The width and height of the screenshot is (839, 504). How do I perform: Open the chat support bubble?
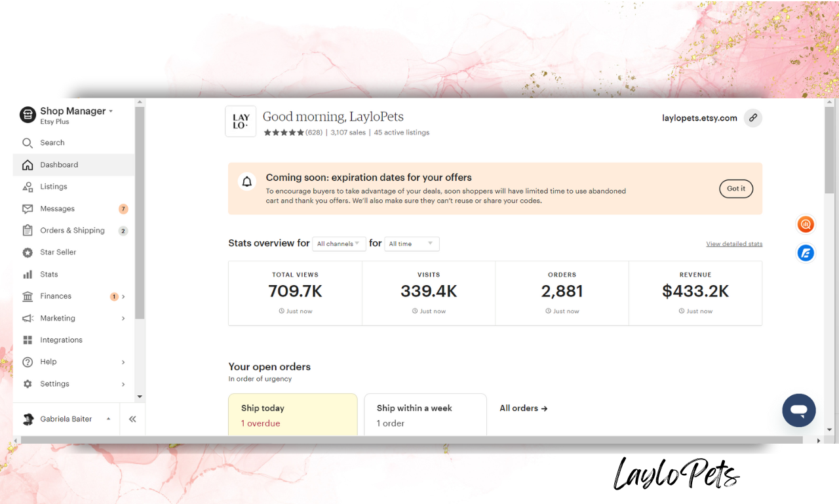pos(798,410)
